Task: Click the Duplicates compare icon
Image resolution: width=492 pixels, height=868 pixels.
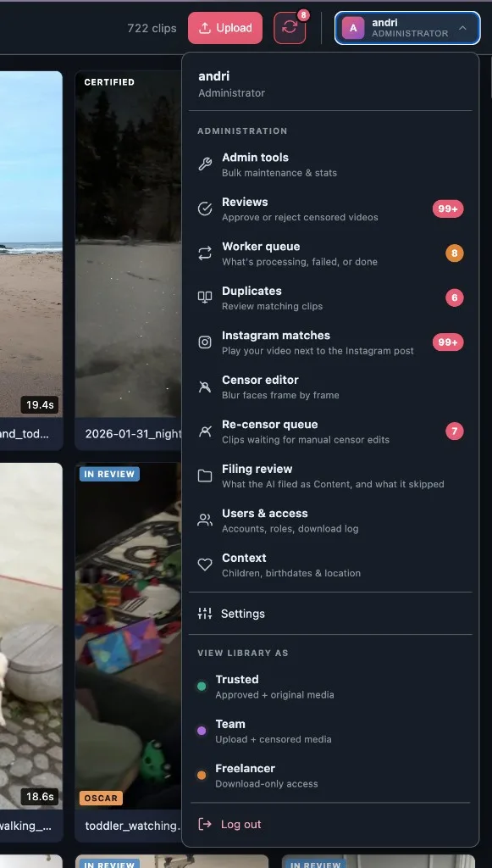Action: click(x=205, y=298)
